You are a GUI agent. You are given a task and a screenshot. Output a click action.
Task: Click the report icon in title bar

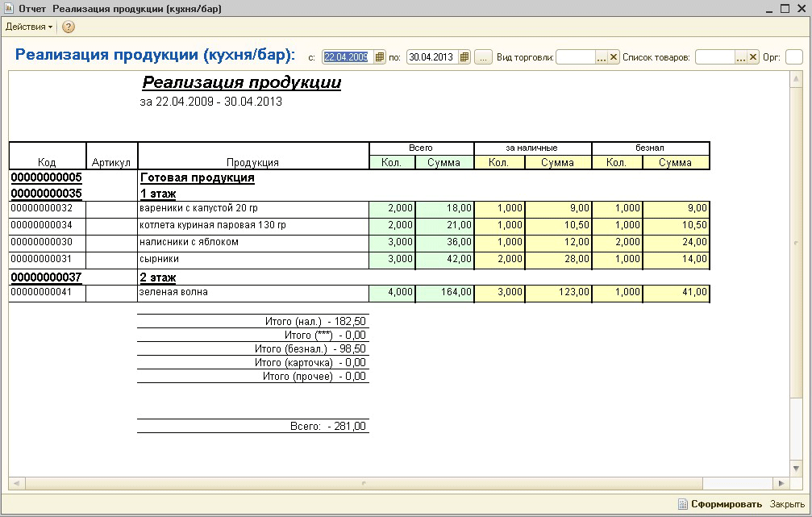9,8
